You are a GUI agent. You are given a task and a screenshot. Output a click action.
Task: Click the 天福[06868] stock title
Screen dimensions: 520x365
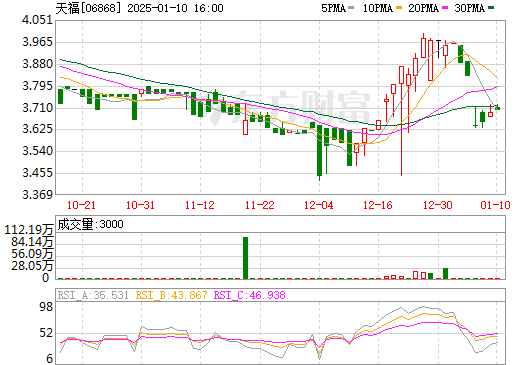(88, 8)
